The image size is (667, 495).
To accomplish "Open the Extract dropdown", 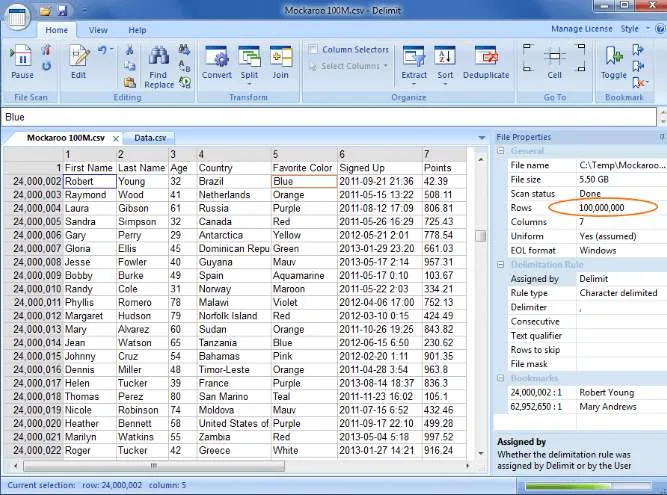I will [x=414, y=66].
